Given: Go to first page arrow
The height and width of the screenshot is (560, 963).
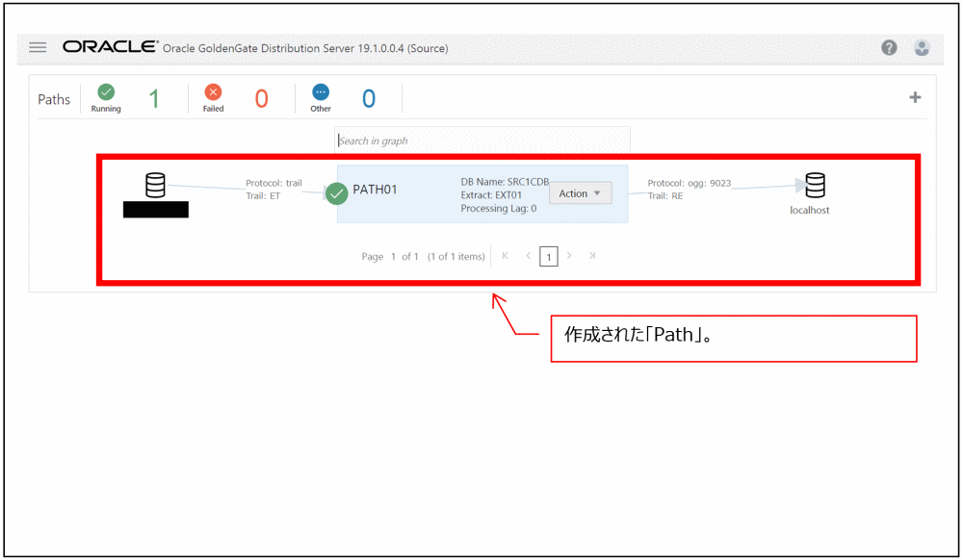Looking at the screenshot, I should click(x=505, y=256).
